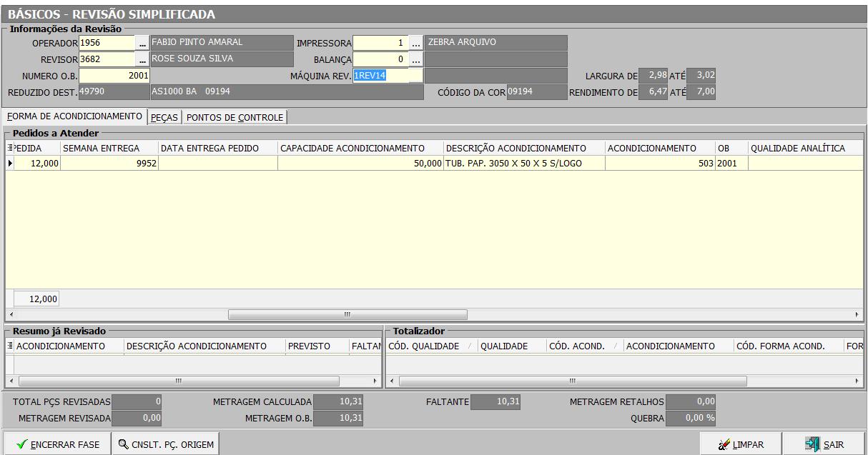Click the Numero O.B. input field
The image size is (868, 455).
tap(114, 76)
